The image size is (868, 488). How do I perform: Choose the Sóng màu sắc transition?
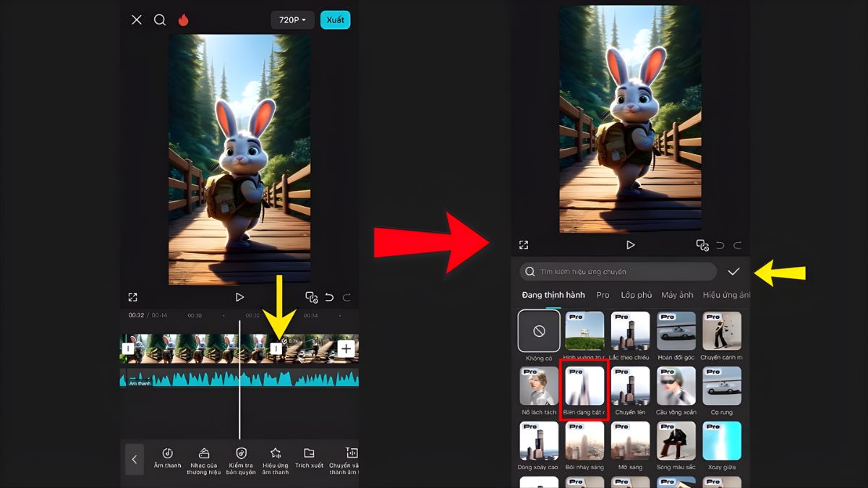(676, 441)
